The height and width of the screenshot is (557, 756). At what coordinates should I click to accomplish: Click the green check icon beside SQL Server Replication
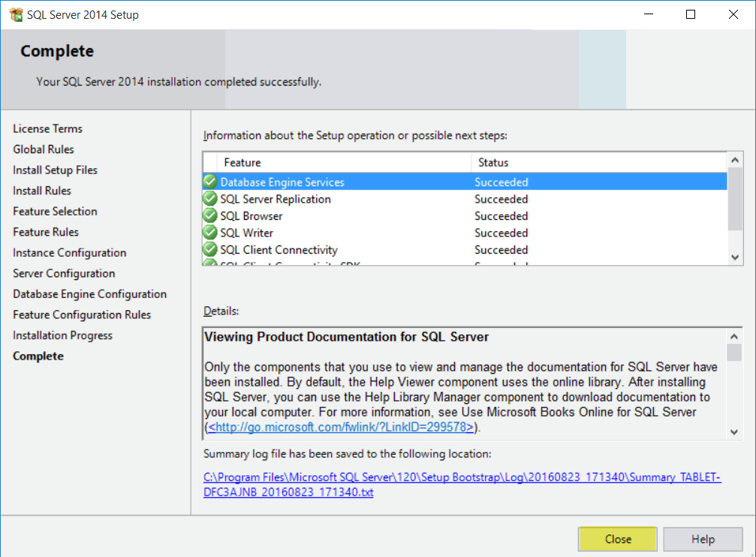(209, 199)
